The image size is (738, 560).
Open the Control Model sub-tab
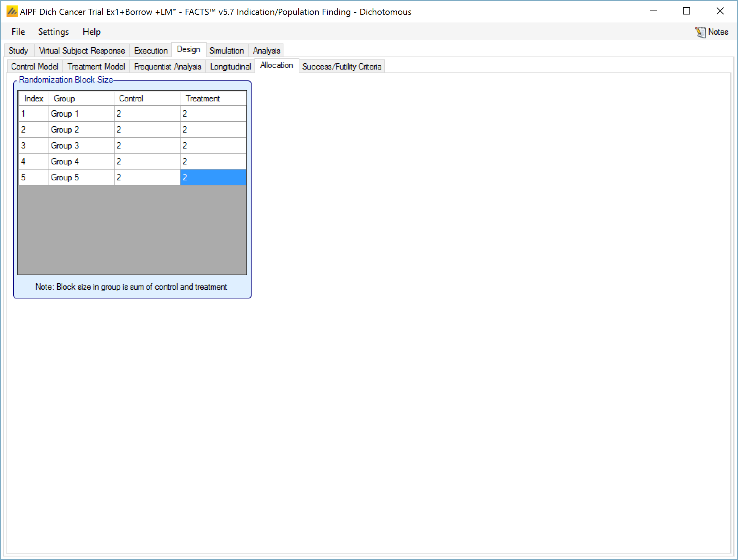tap(35, 67)
